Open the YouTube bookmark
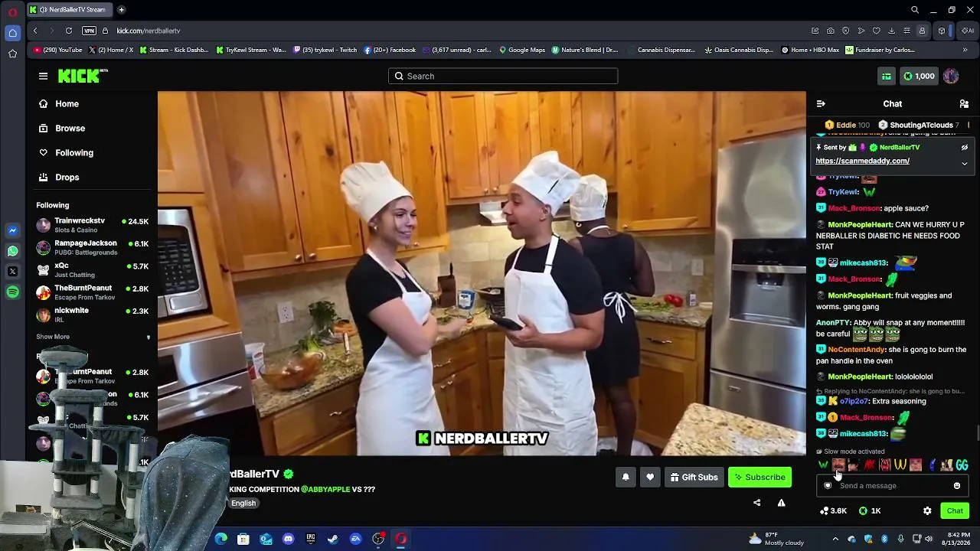Image resolution: width=980 pixels, height=551 pixels. (58, 50)
